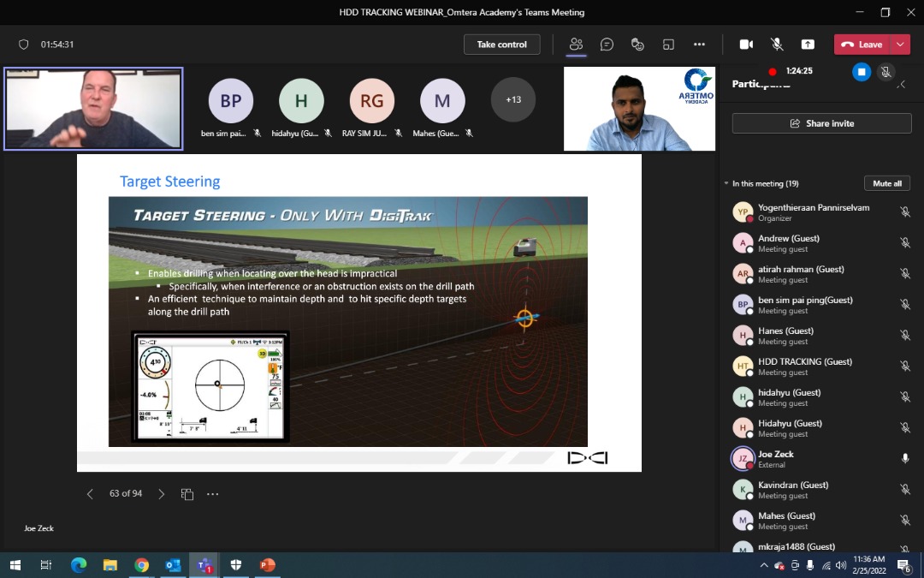Viewport: 924px width, 578px height.
Task: Select Hidahyu (Guest) with capital H
Action: pyautogui.click(x=821, y=427)
